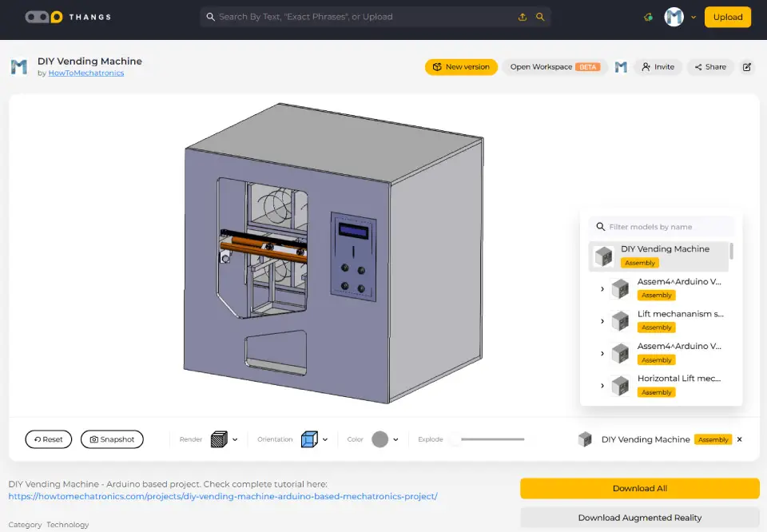767x532 pixels.
Task: Click the magnifier search icon
Action: (x=540, y=17)
